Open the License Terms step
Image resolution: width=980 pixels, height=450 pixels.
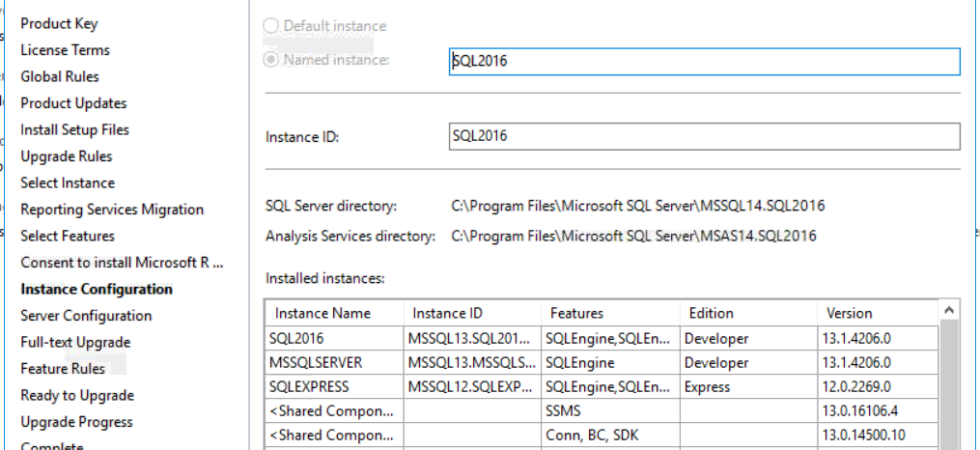(65, 50)
